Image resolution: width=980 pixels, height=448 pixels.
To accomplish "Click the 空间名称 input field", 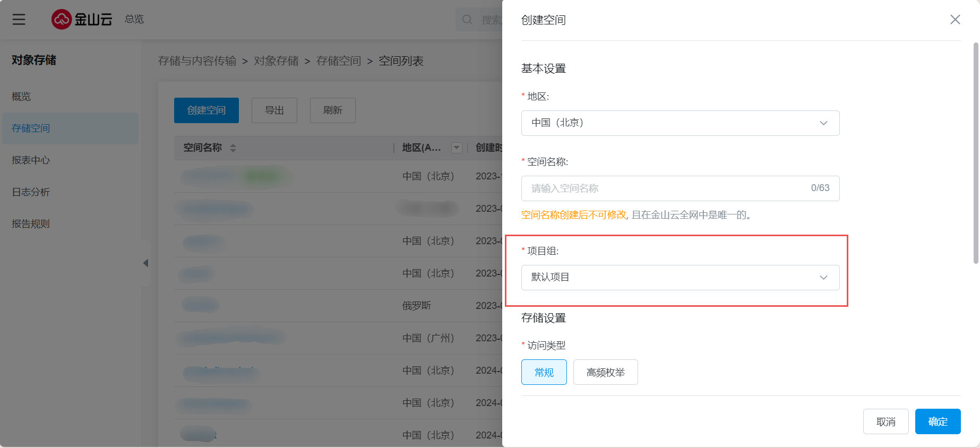I will pyautogui.click(x=664, y=188).
